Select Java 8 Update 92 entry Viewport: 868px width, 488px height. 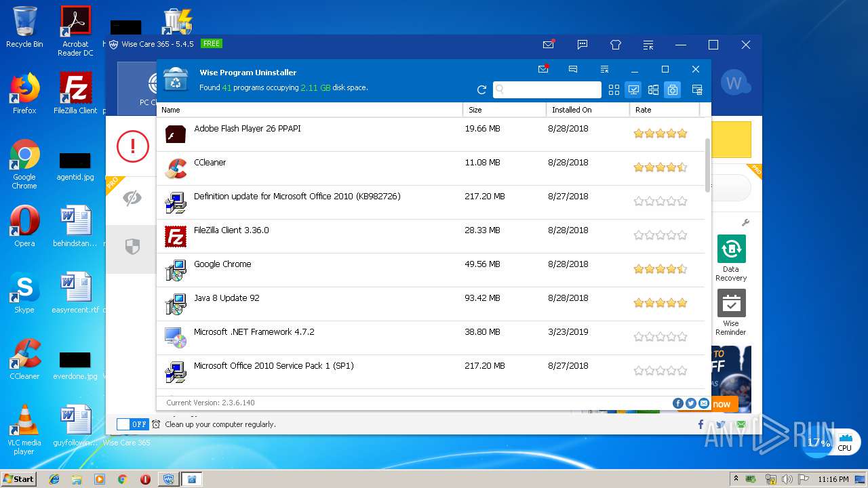tap(431, 304)
